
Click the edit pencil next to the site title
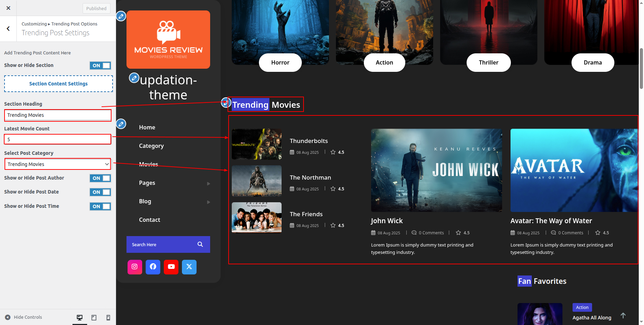(x=134, y=78)
